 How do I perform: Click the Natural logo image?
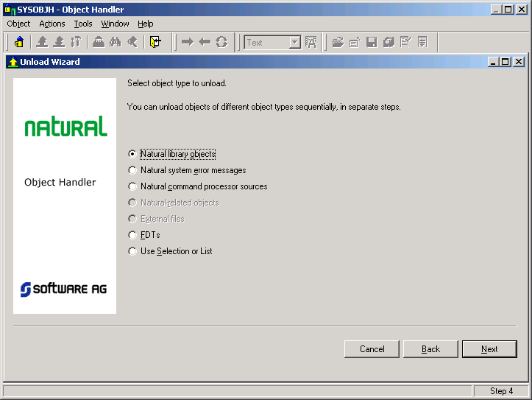point(65,126)
